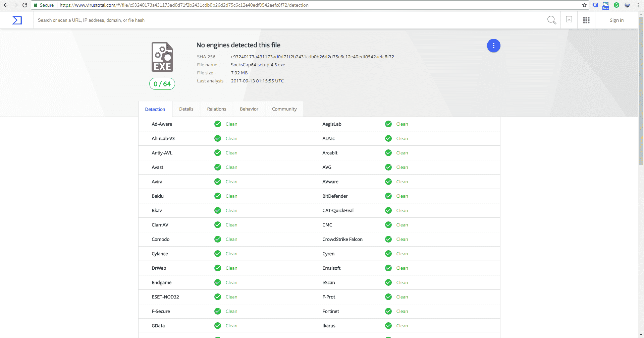Click the file upload icon in the toolbar
Viewport: 644px width, 338px height.
pyautogui.click(x=569, y=20)
